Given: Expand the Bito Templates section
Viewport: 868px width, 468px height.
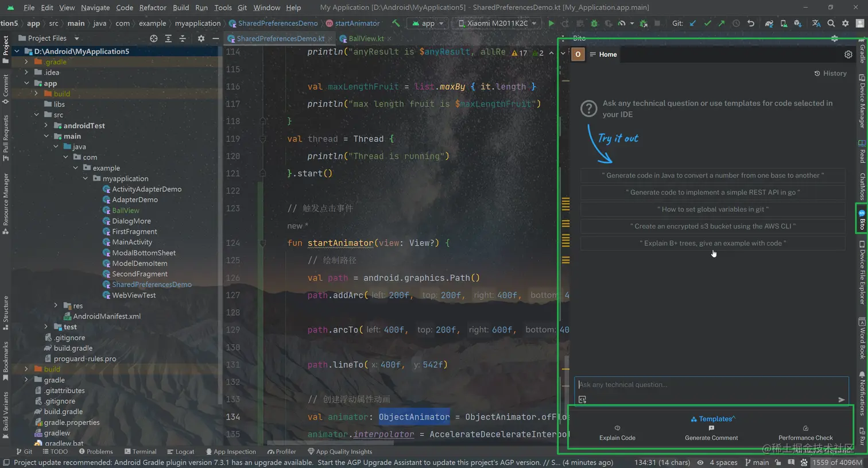Looking at the screenshot, I should (x=713, y=419).
